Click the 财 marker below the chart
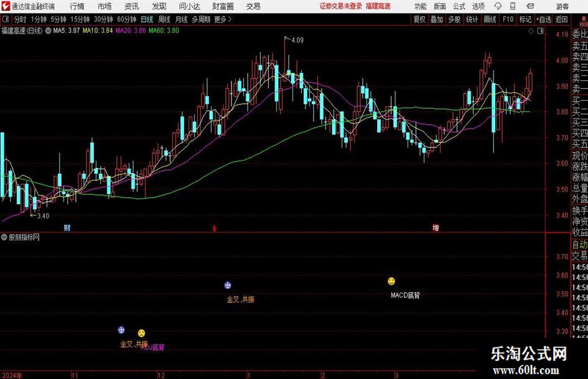588x379 pixels. pyautogui.click(x=67, y=228)
